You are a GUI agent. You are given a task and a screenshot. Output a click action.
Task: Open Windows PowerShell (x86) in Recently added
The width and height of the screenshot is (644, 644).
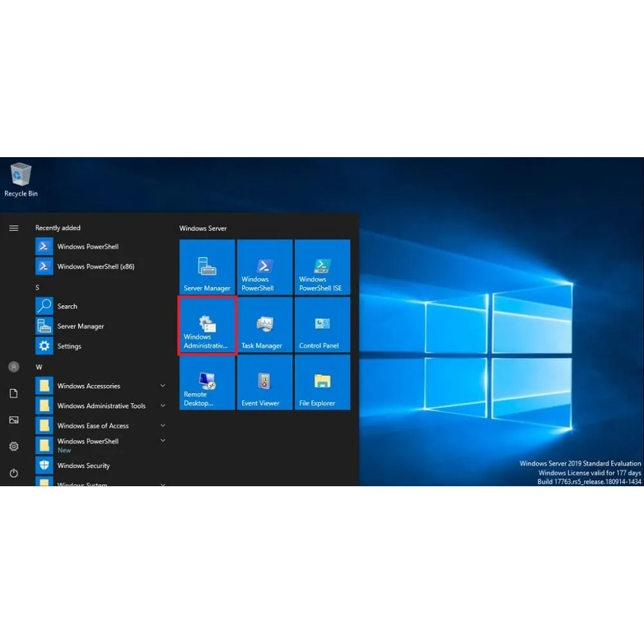click(x=100, y=266)
